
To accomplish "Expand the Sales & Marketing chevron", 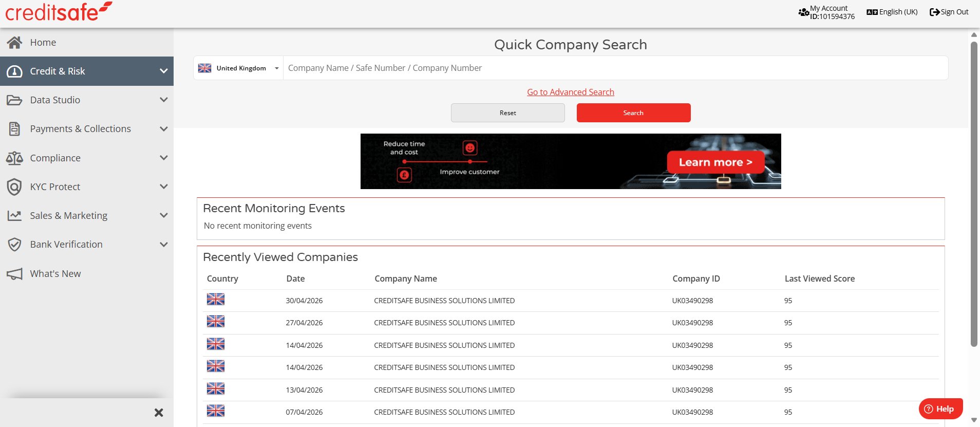I will point(163,215).
